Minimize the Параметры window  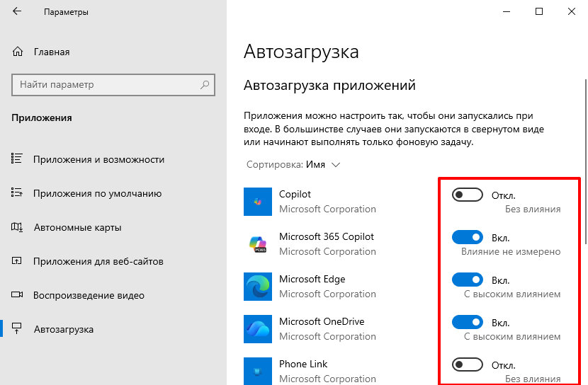[507, 11]
